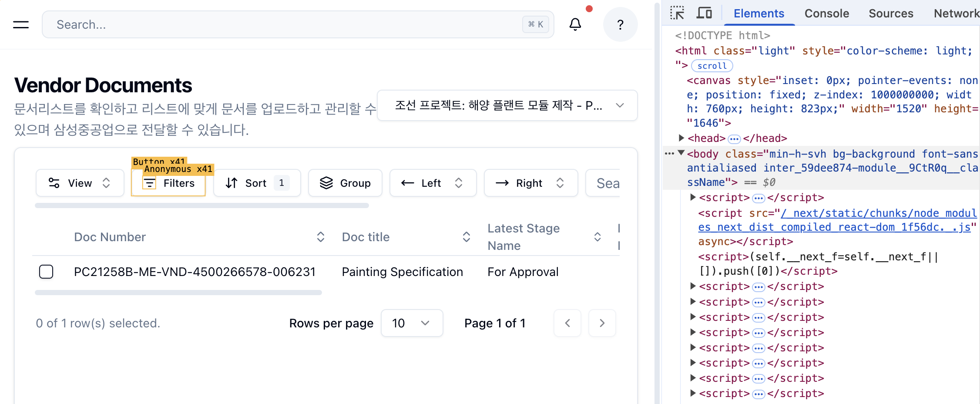Switch to the Sources tab
Image resolution: width=980 pixels, height=404 pixels.
(891, 13)
